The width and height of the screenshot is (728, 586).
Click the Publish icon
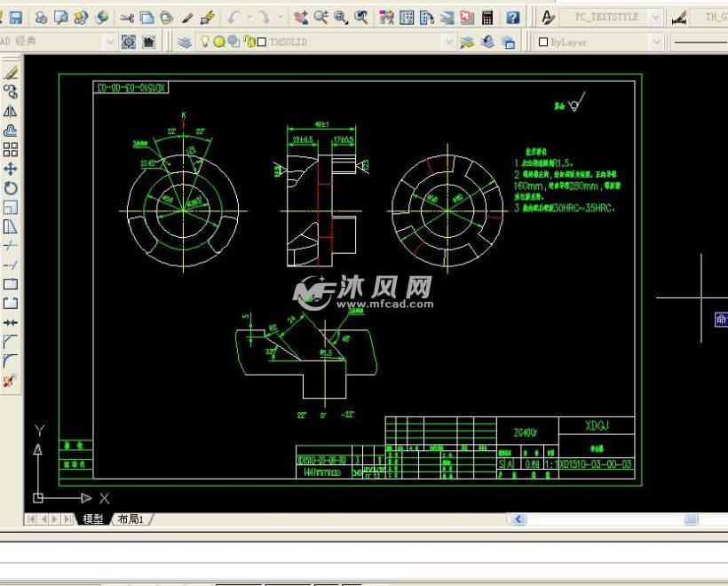tap(81, 18)
